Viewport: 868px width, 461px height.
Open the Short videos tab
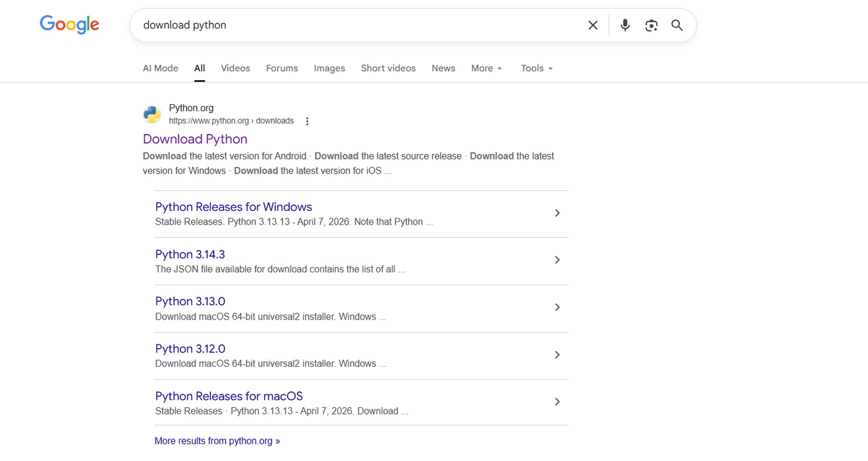[388, 68]
